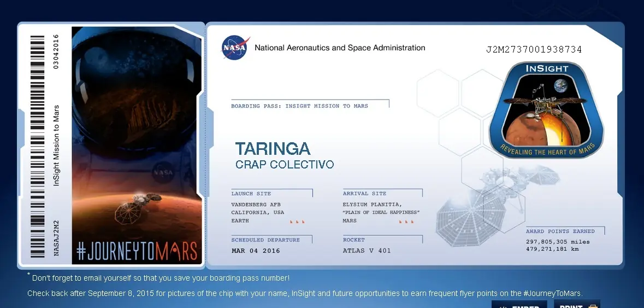This screenshot has width=644, height=308.
Task: Click the AWARD POINTS EARNED label
Action: click(560, 231)
